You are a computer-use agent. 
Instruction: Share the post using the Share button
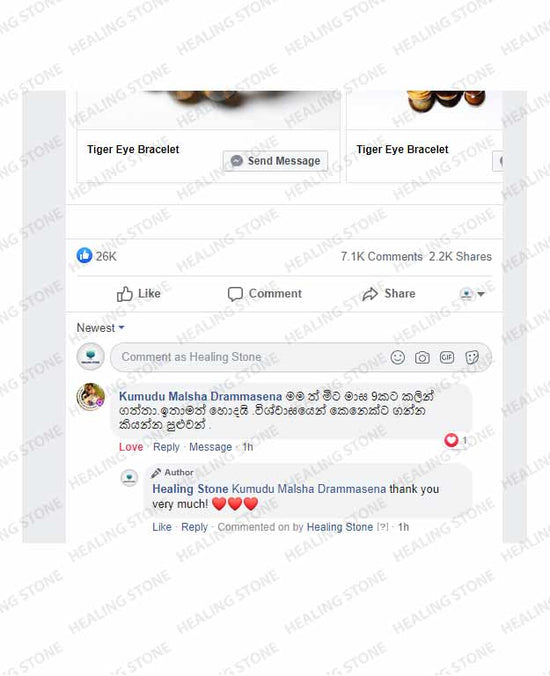tap(388, 294)
